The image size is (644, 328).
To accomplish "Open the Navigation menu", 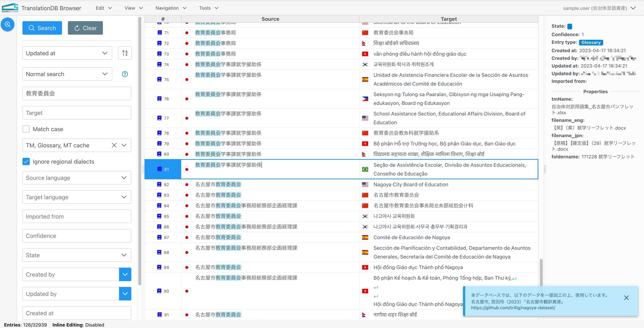I will click(x=171, y=8).
